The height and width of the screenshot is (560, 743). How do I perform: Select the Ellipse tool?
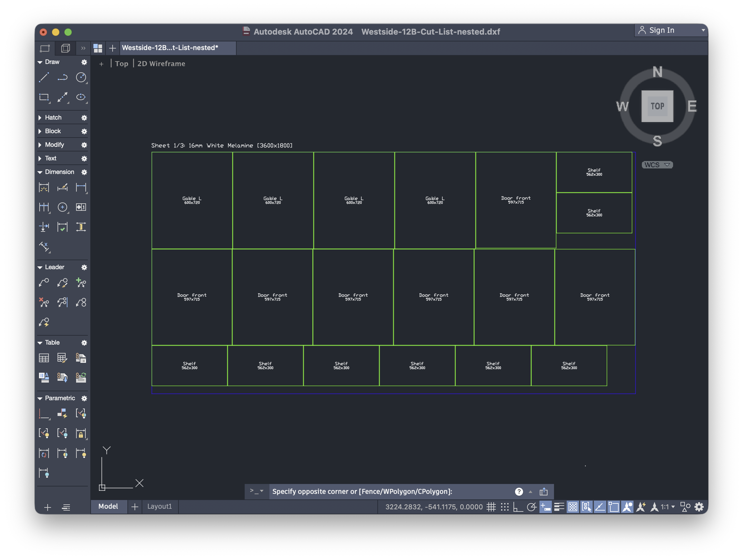point(81,97)
